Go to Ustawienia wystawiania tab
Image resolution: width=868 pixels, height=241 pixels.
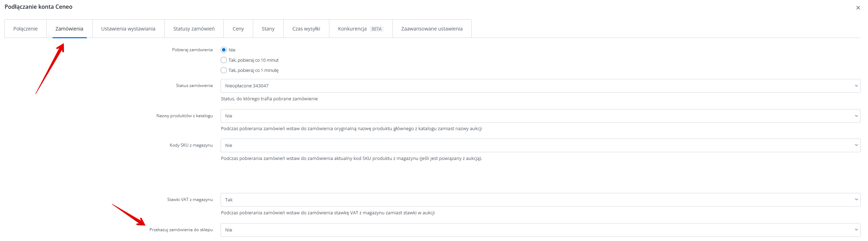[128, 29]
